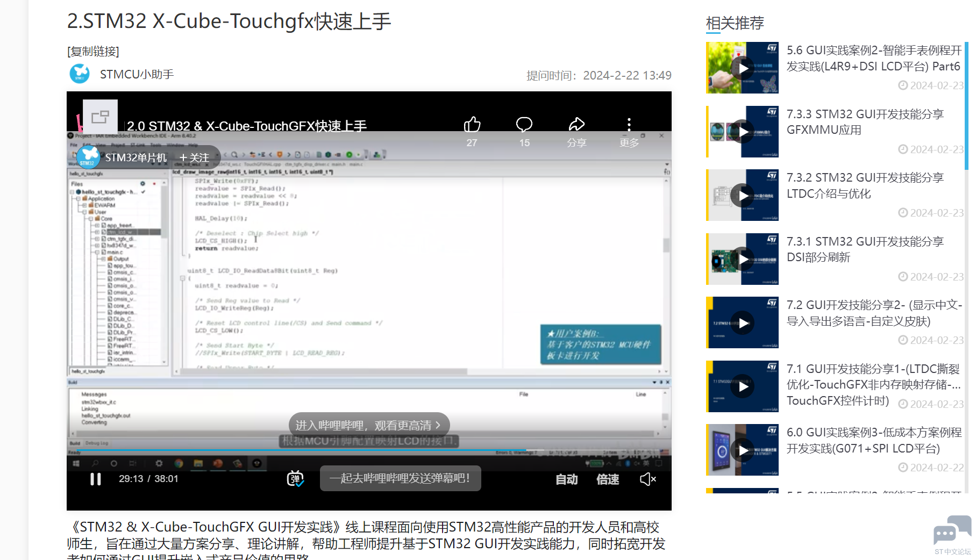Open comments via the speech bubble icon
Viewport: 976px width, 560px height.
[x=524, y=125]
